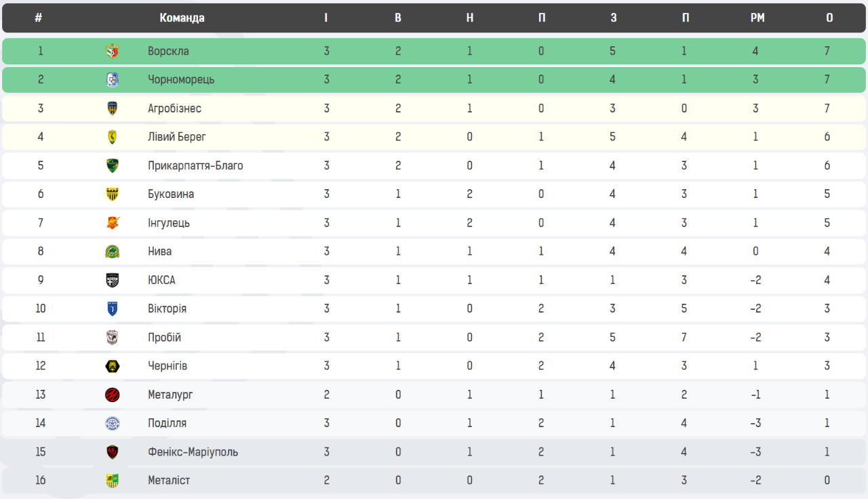
Task: Click the Нива team crest
Action: tap(113, 252)
